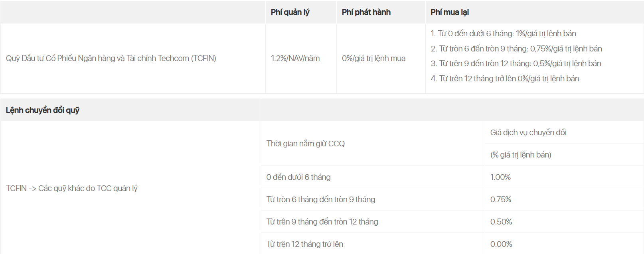Screen dimensions: 644x254
Task: Select the 9 to 12 months 0,5% redemption fee line
Action: coord(516,63)
